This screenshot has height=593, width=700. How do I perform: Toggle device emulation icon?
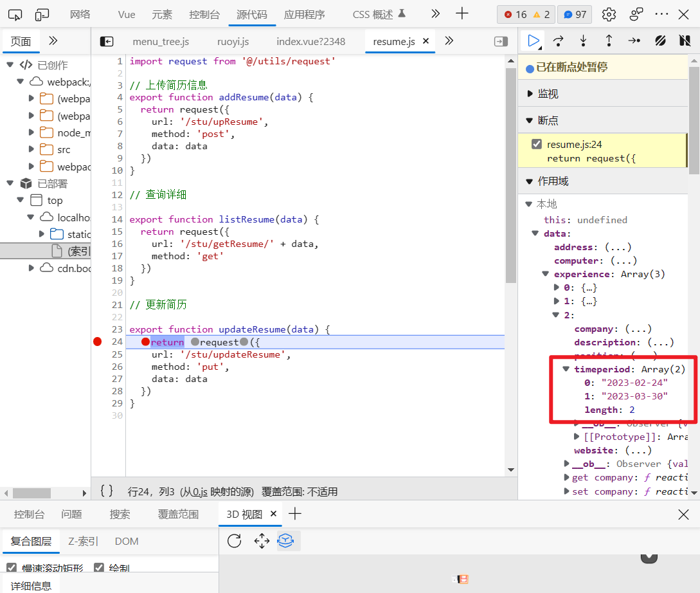tap(42, 14)
